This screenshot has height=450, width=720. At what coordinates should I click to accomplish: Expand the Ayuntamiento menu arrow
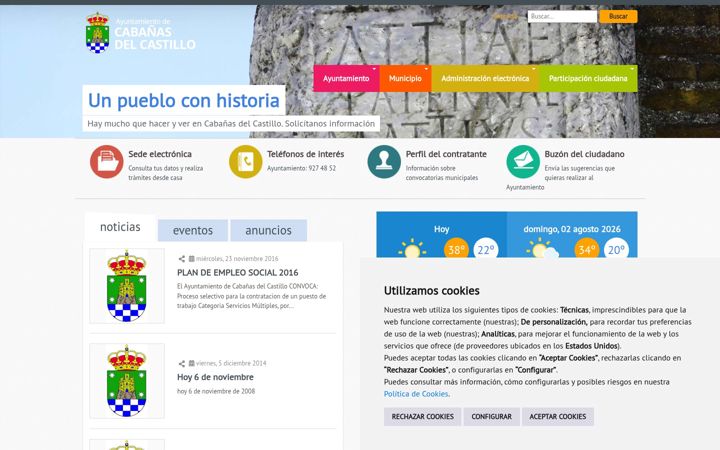374,69
